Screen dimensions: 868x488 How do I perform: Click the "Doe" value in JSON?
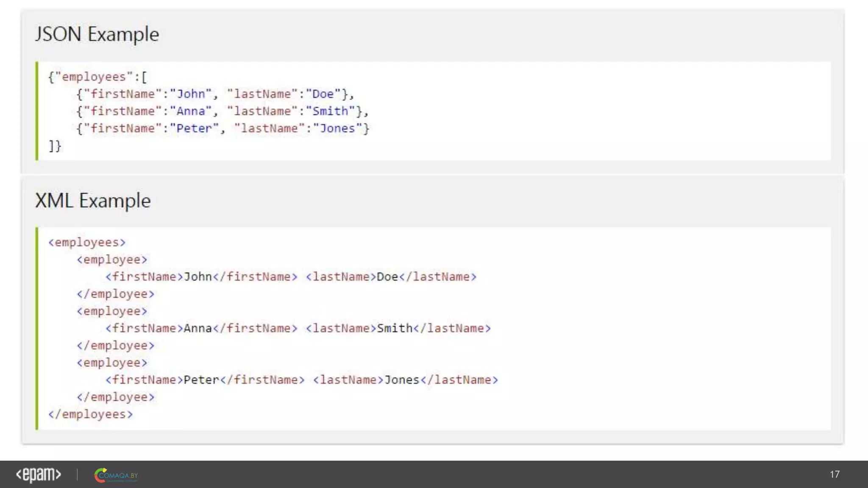point(323,94)
